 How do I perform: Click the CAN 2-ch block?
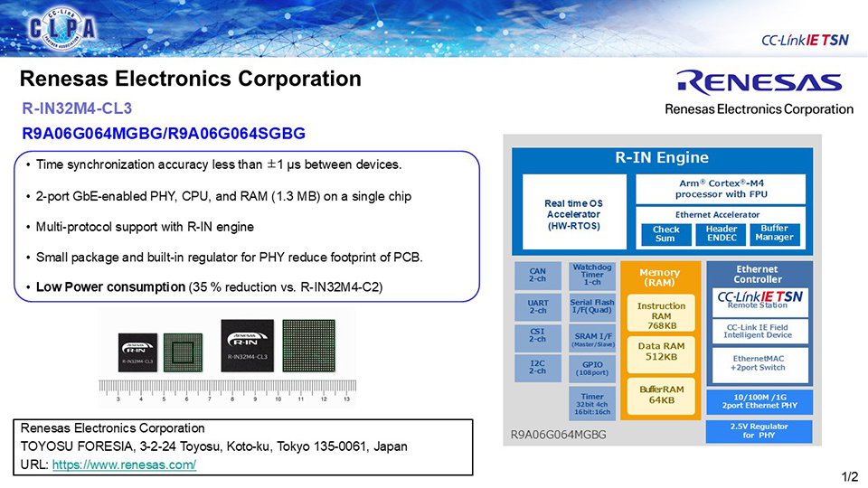coord(537,276)
